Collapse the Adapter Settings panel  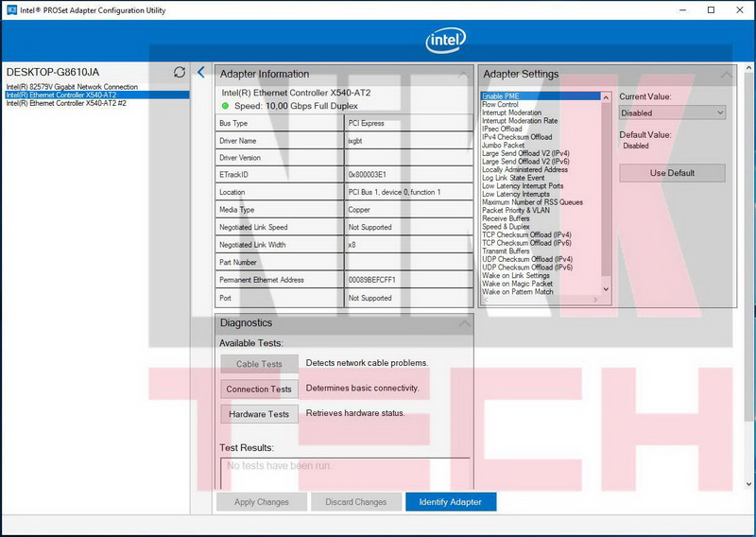tap(726, 75)
